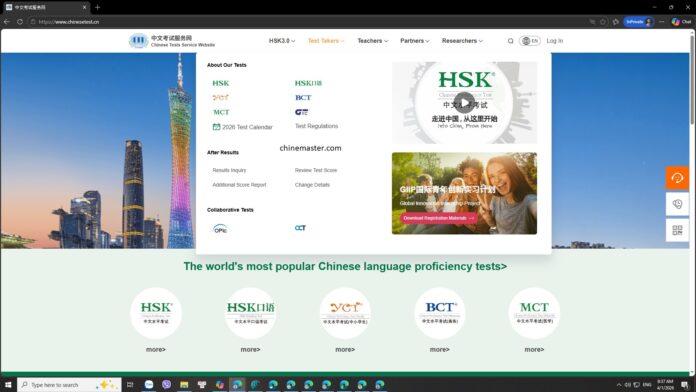Open the Windows Start menu

[8, 384]
